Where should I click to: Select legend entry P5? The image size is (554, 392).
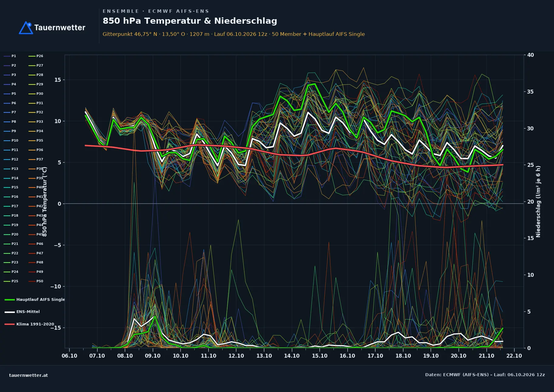[10, 94]
